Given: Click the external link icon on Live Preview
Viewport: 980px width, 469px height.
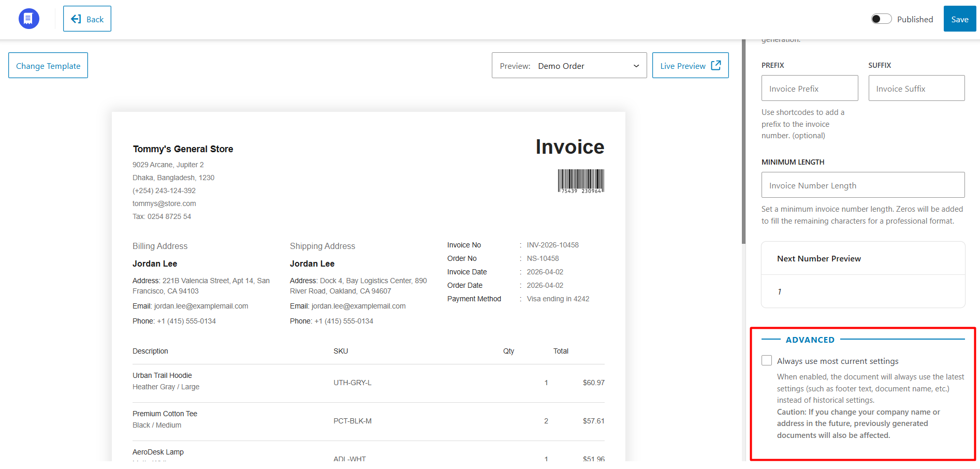Looking at the screenshot, I should tap(716, 65).
